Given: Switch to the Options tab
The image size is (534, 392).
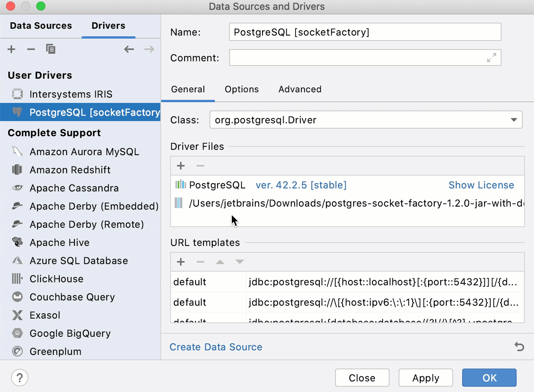Looking at the screenshot, I should click(242, 89).
